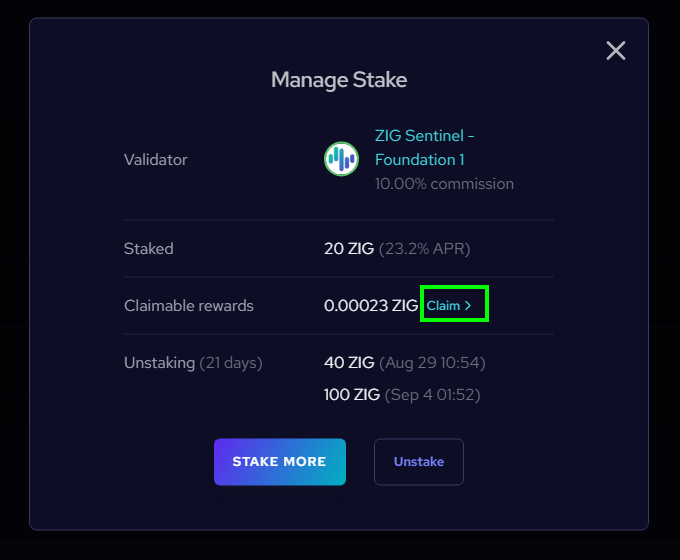Click the Staked row label
Image resolution: width=680 pixels, height=560 pixels.
click(x=148, y=248)
